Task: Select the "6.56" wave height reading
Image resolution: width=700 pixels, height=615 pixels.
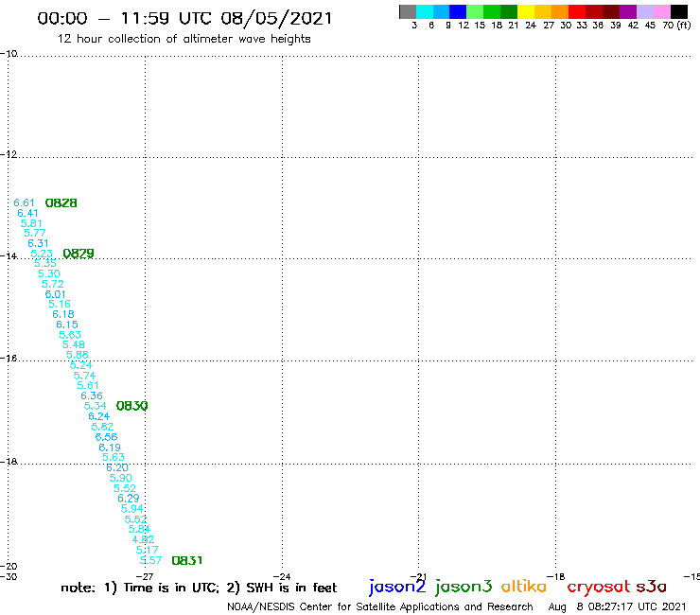Action: [x=106, y=437]
